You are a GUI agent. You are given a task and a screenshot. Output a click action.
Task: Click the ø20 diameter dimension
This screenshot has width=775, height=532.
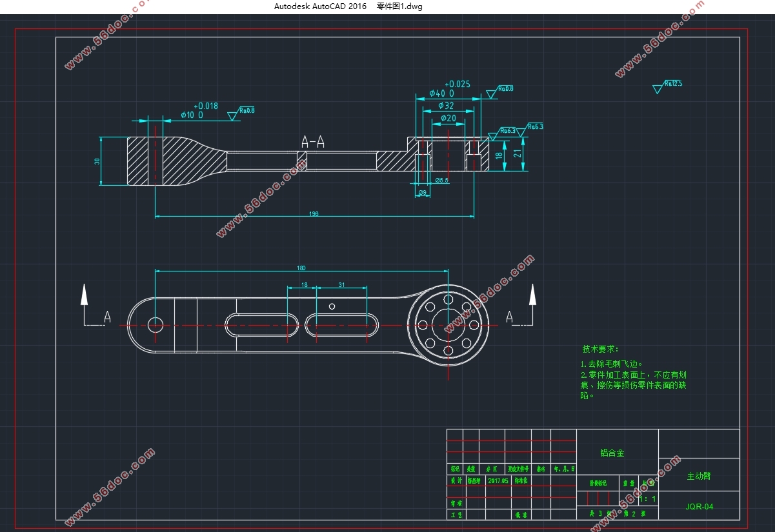tap(448, 117)
